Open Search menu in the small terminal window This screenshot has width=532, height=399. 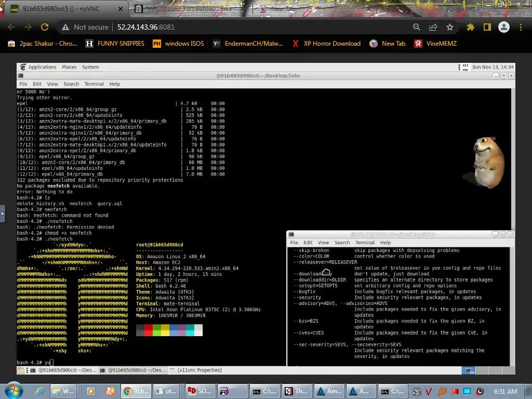[x=342, y=243]
